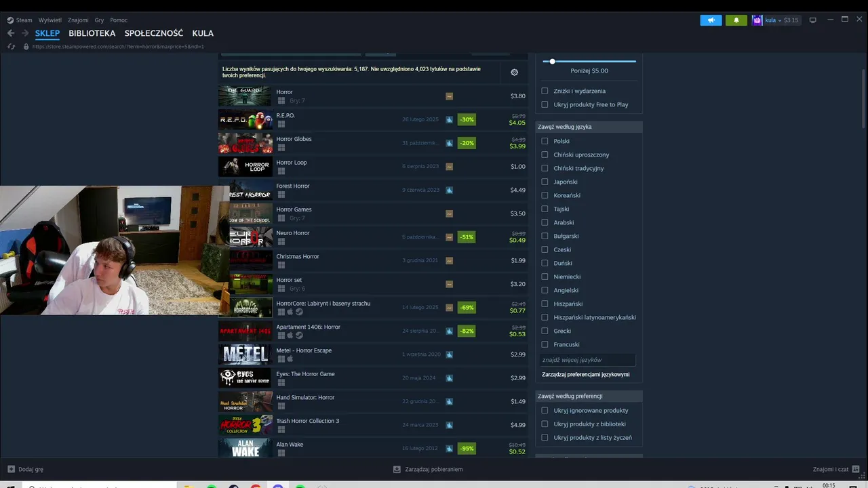868x488 pixels.
Task: Check Ukryj produkty Free to Play
Action: pyautogui.click(x=545, y=104)
